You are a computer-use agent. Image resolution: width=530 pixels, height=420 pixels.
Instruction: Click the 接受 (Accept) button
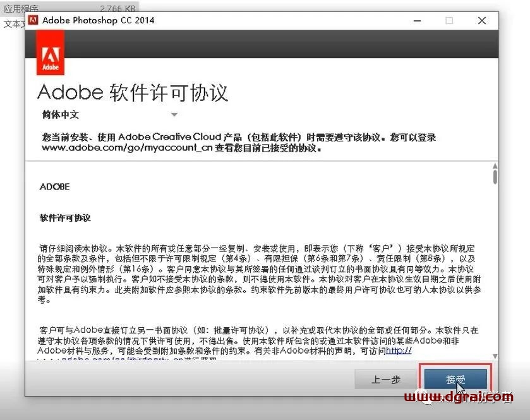(455, 380)
